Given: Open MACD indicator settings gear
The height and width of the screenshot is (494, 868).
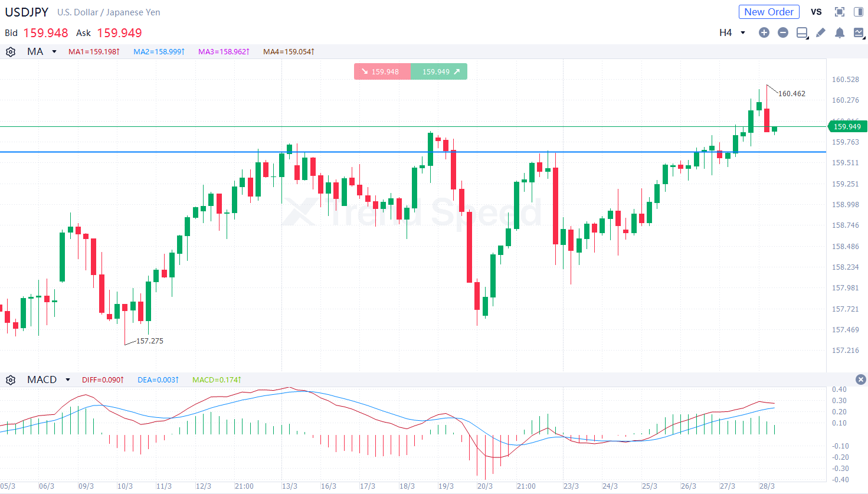Looking at the screenshot, I should (x=11, y=380).
